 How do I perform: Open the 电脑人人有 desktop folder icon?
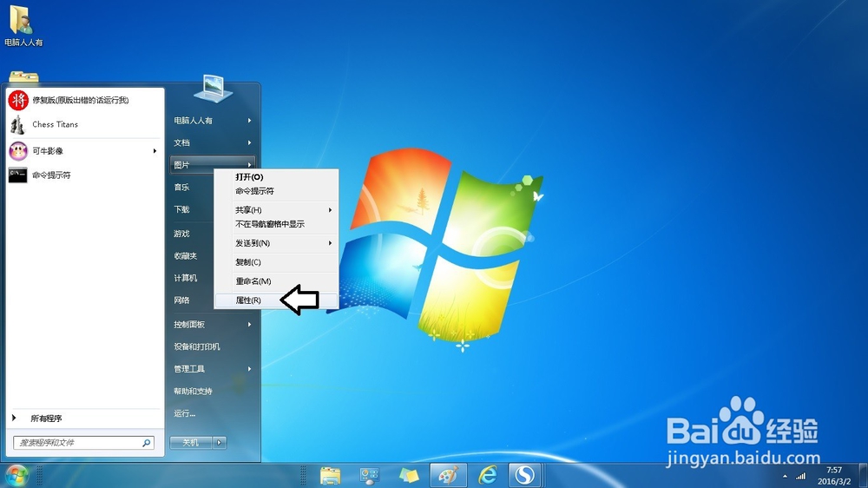(23, 25)
